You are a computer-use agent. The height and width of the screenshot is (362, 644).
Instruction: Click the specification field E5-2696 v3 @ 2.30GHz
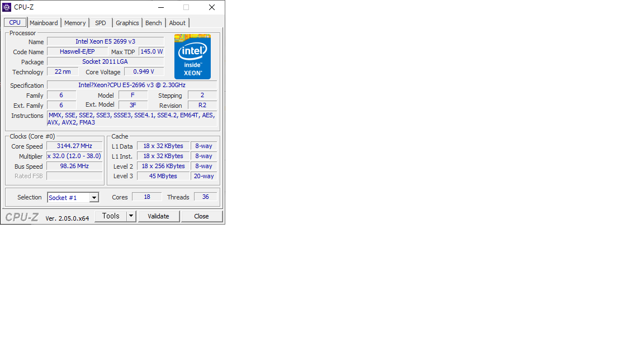click(x=132, y=85)
